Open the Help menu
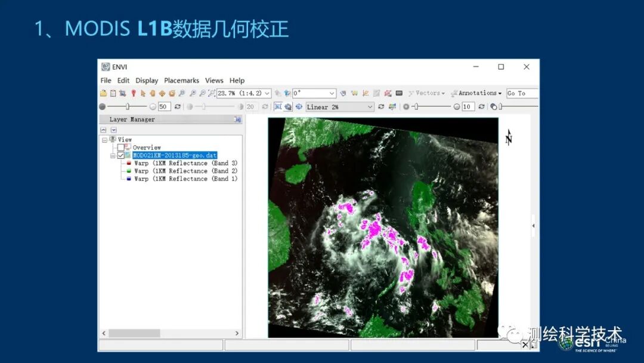The width and height of the screenshot is (644, 363). (x=237, y=81)
